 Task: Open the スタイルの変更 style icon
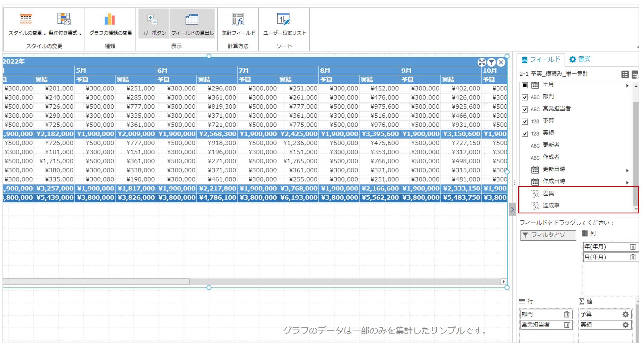[26, 19]
